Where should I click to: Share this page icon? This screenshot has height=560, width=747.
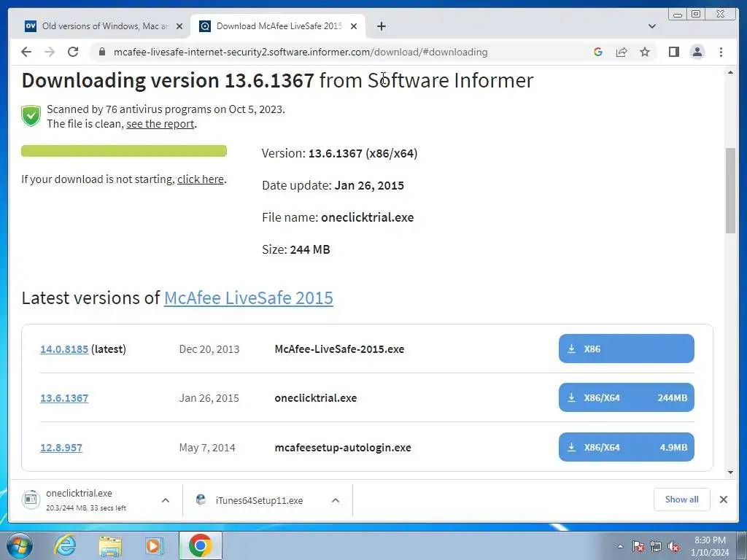[x=622, y=52]
